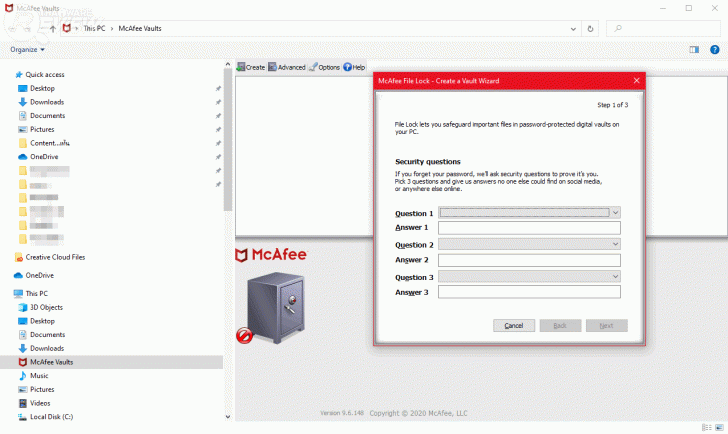Click the navigation pane scrollbar thumb
The image size is (728, 434).
[x=228, y=140]
